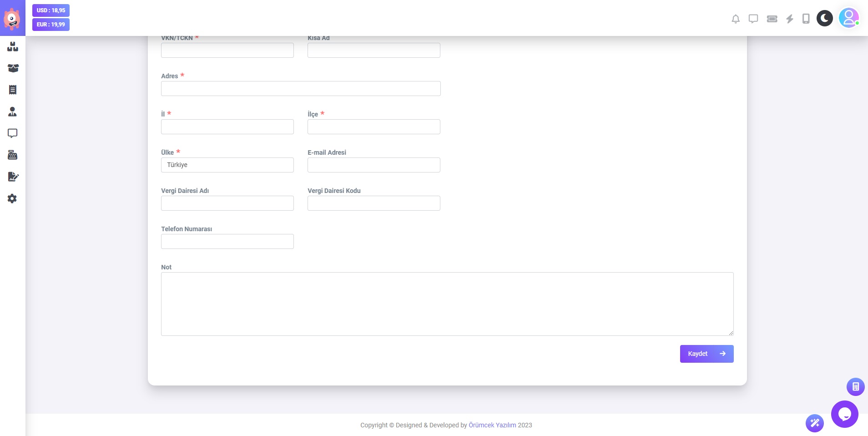This screenshot has height=436, width=868.
Task: Open the floating calculator button
Action: (x=855, y=387)
